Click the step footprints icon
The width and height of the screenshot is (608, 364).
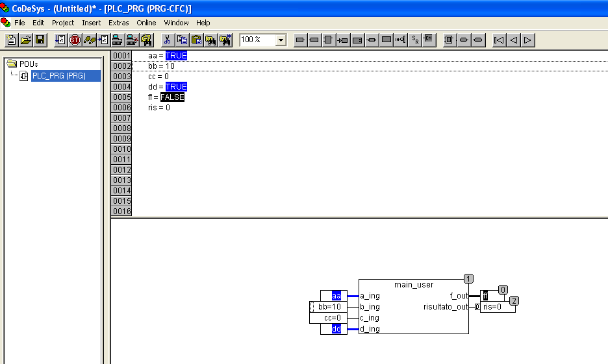(90, 40)
